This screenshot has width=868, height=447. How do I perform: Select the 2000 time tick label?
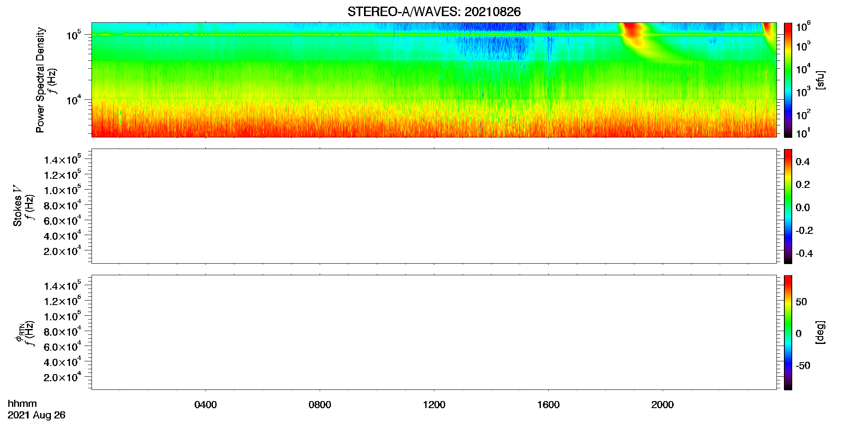tap(663, 405)
